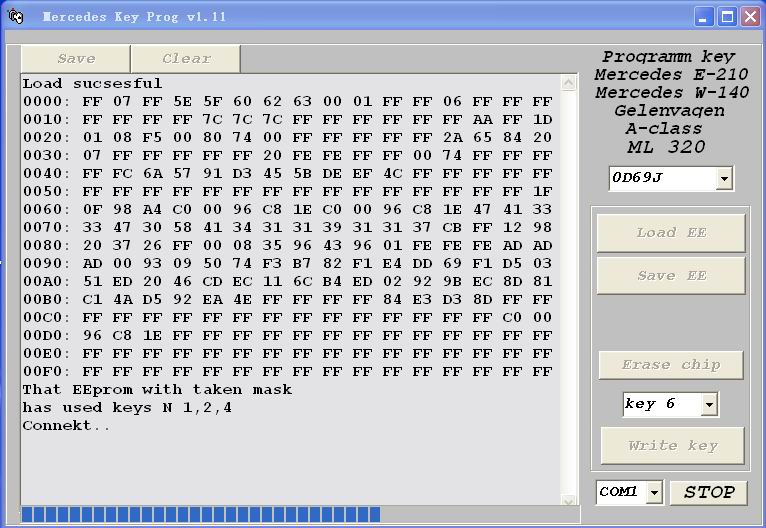The width and height of the screenshot is (766, 528).
Task: Click the address label 0010:
Action: click(46, 120)
